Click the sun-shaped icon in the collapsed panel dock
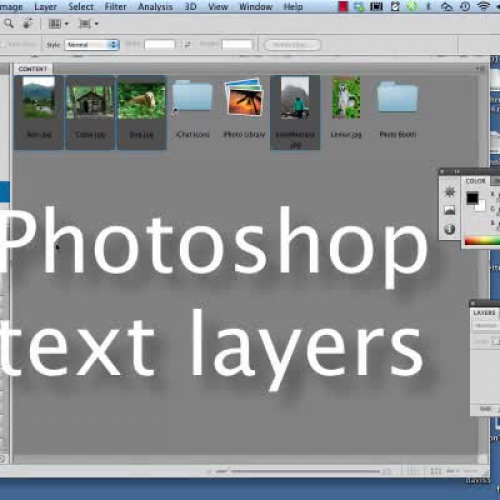This screenshot has height=500, width=500. pyautogui.click(x=450, y=192)
